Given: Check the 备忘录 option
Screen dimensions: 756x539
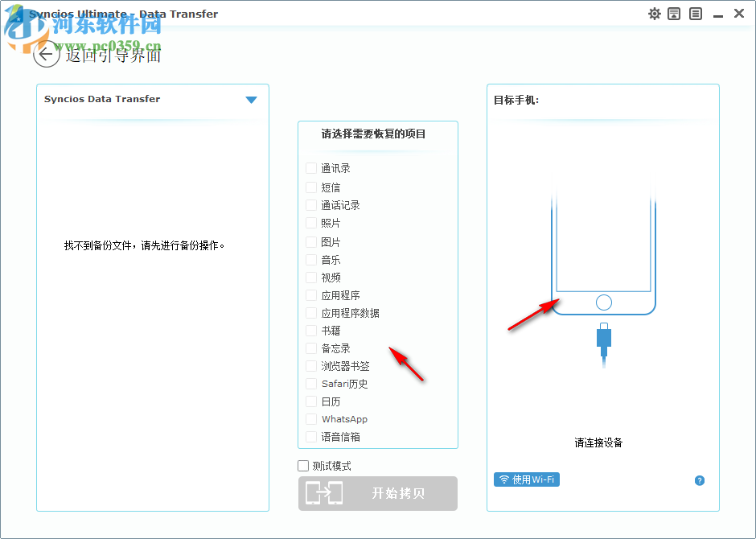Looking at the screenshot, I should [x=310, y=348].
